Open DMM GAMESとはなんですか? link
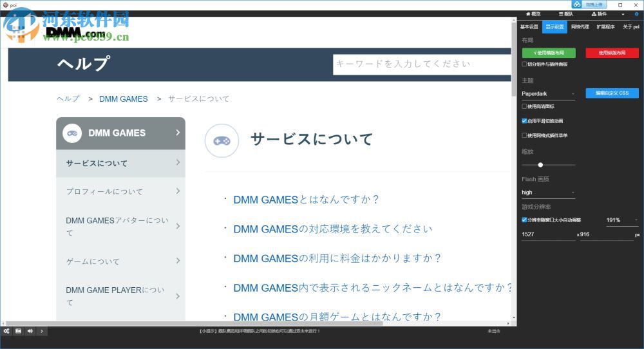Screen dimensions: 644x349 coord(306,200)
